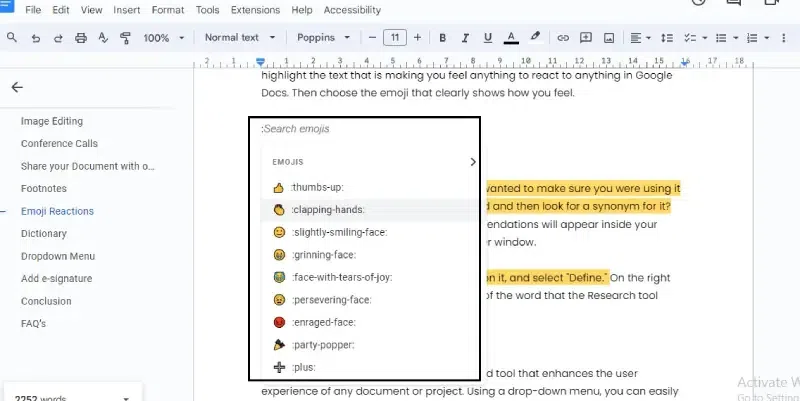Open the Help menu
Screen dimensions: 800x401
pyautogui.click(x=302, y=10)
